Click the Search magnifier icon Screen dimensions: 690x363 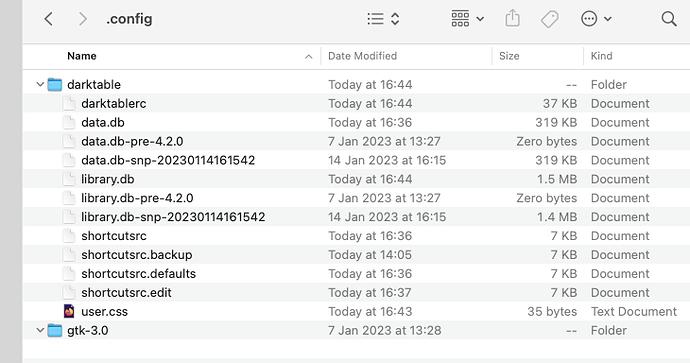[x=669, y=19]
